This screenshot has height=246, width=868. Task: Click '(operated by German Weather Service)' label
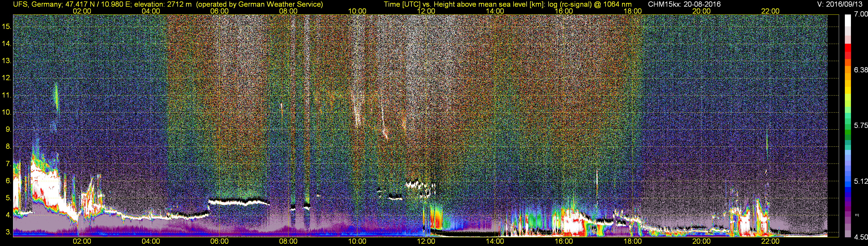260,4
